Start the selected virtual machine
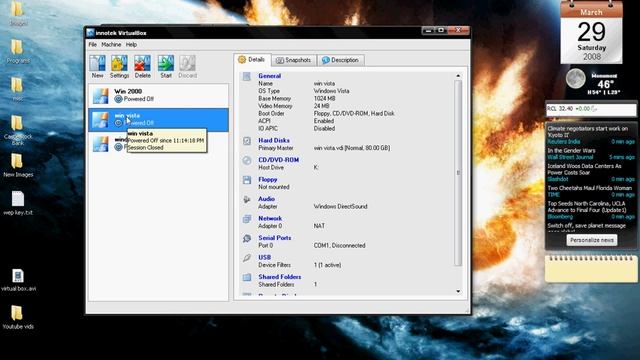640x360 pixels. 166,63
